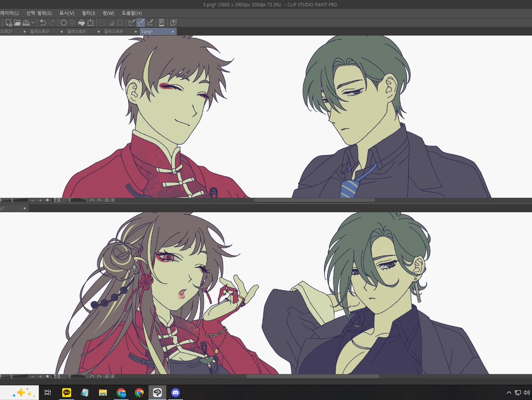Screen dimensions: 532x400
Task: Click the speaker volume tray icon
Action: 527,392
